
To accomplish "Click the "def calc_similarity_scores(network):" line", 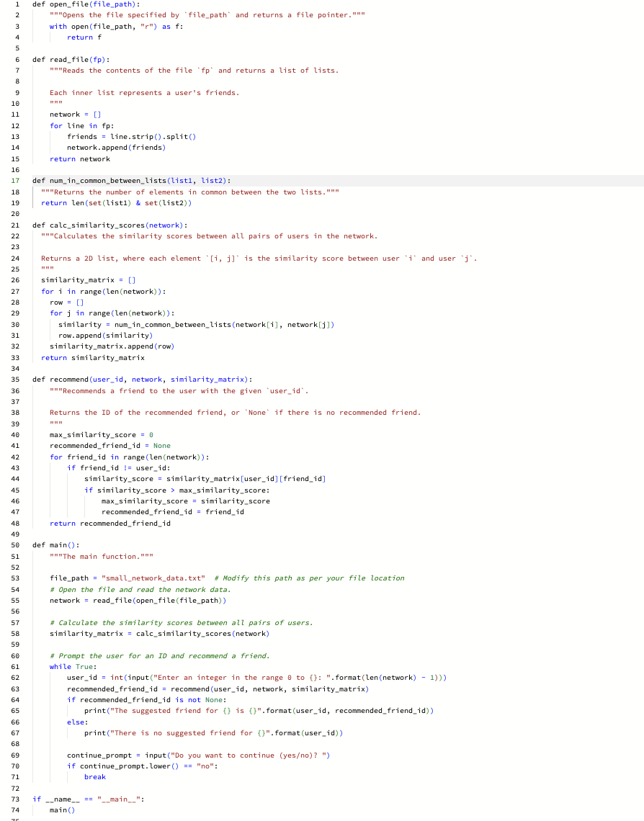I will [110, 225].
